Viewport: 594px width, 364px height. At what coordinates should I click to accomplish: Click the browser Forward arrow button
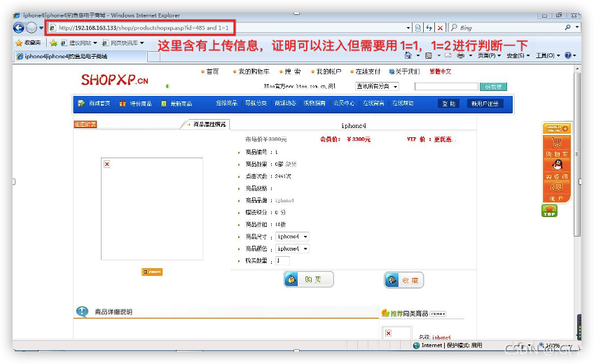(x=32, y=27)
